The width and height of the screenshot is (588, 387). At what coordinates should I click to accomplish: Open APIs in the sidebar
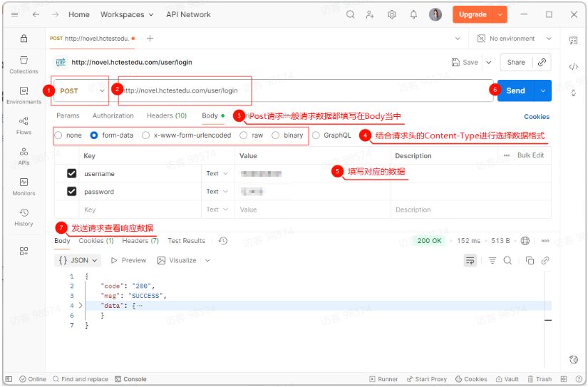coord(24,156)
